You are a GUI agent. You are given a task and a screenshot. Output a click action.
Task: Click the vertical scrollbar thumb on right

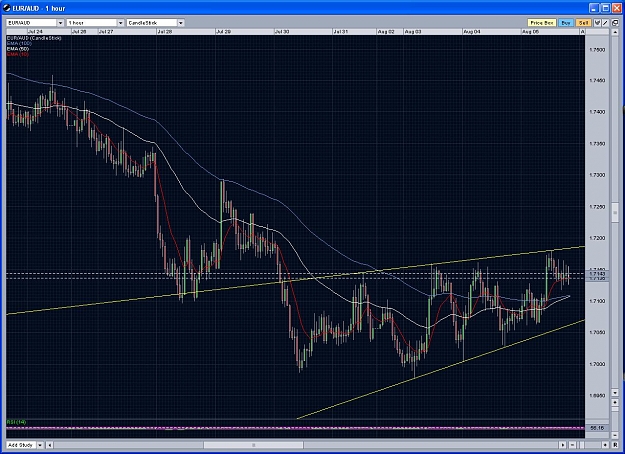615,213
